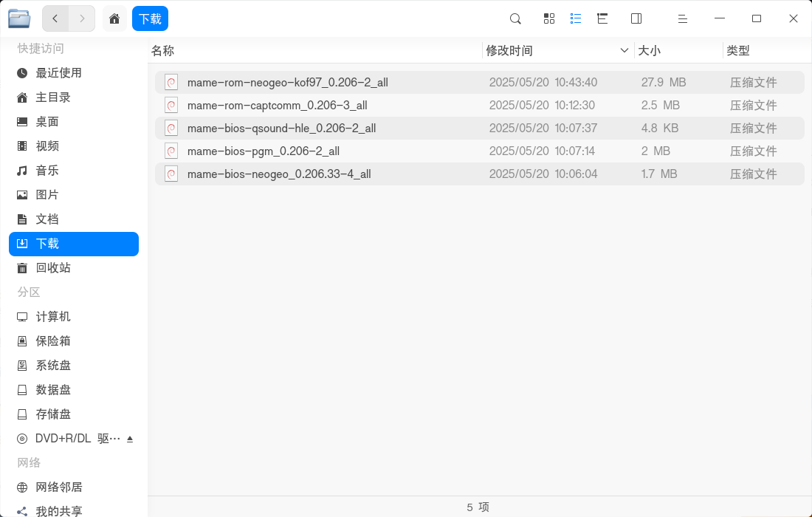Toggle the detail side panel icon

(x=636, y=18)
